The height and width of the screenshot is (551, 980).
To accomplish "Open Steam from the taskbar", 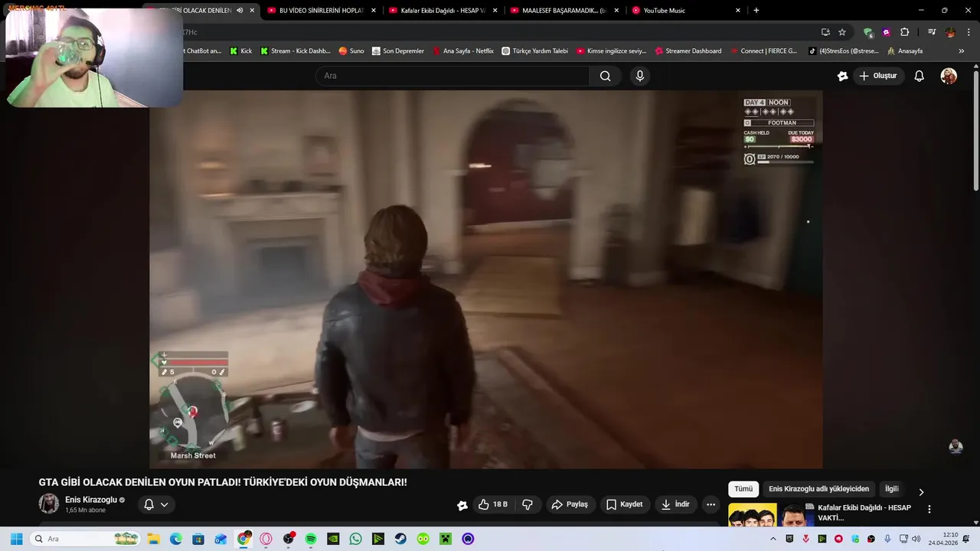I will pyautogui.click(x=400, y=539).
